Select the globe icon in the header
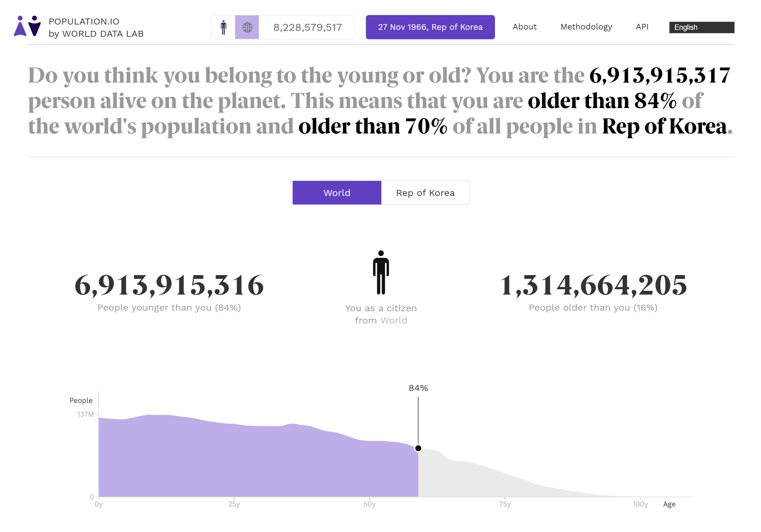Viewport: 761px width, 532px height. coord(247,27)
